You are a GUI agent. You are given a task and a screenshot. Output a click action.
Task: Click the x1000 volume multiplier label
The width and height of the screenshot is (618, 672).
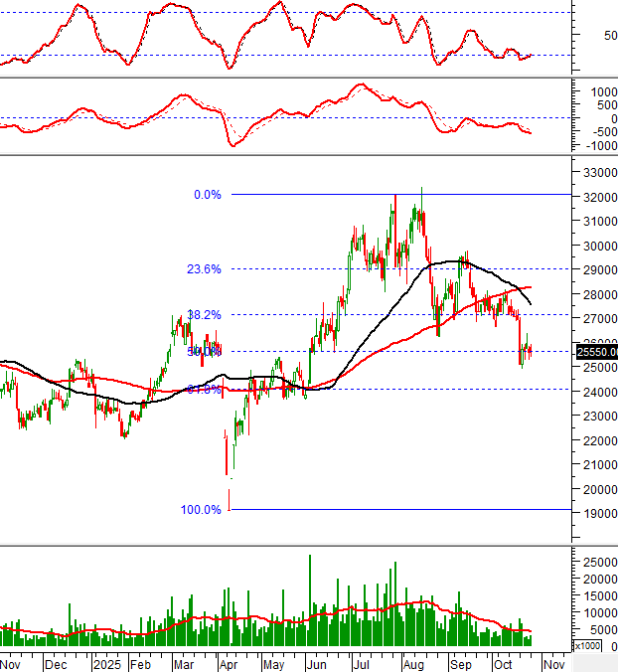[x=588, y=646]
